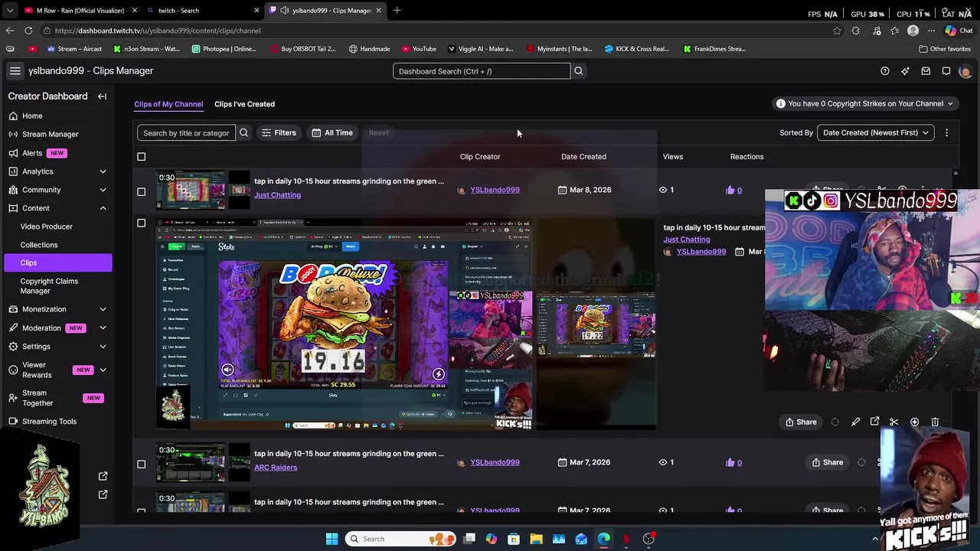Viewport: 980px width, 551px height.
Task: Switch to Clips I've Created tab
Action: (x=244, y=104)
